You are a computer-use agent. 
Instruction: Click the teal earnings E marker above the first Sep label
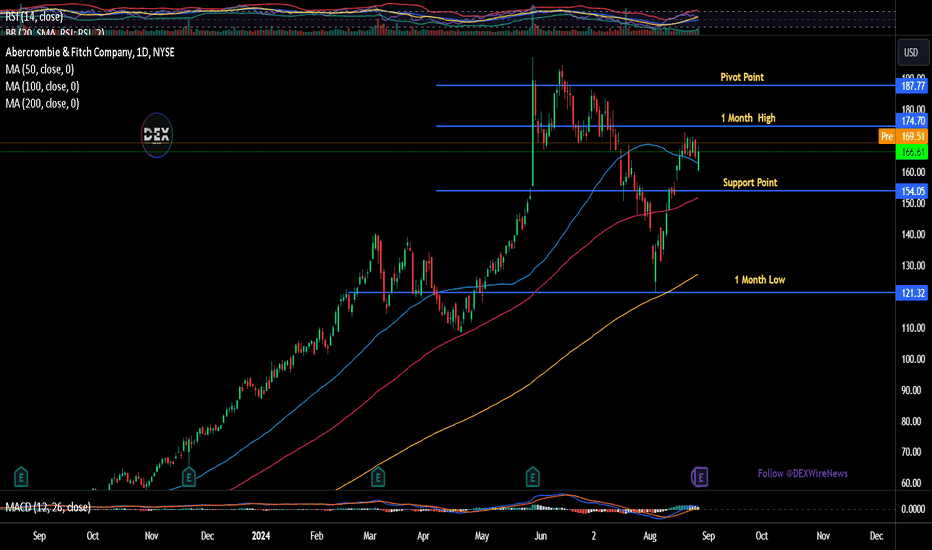(21, 477)
